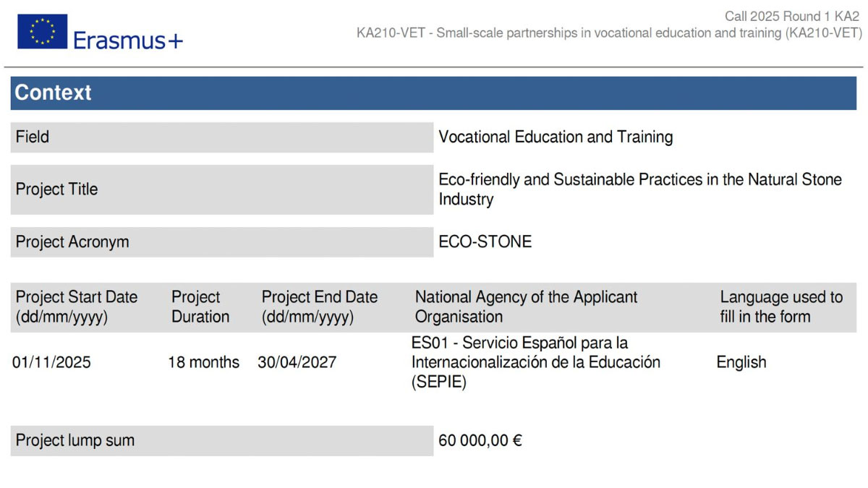Viewport: 868px width, 488px height.
Task: Click the Project Duration column header
Action: [200, 307]
